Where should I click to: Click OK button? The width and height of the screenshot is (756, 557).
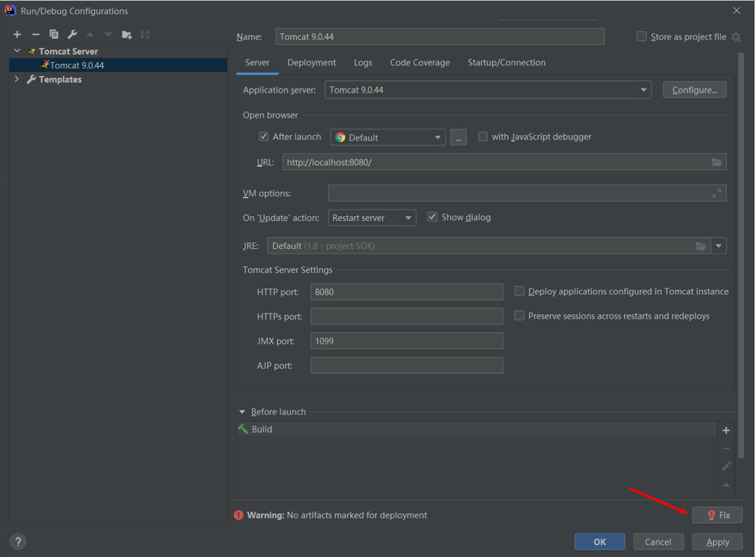click(x=600, y=542)
